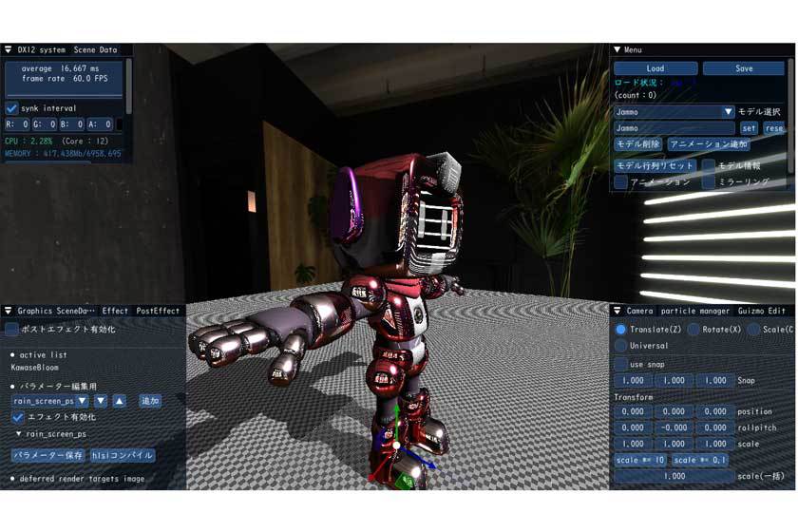The image size is (798, 532).
Task: Select the Rotate(X) radio button
Action: tap(693, 330)
